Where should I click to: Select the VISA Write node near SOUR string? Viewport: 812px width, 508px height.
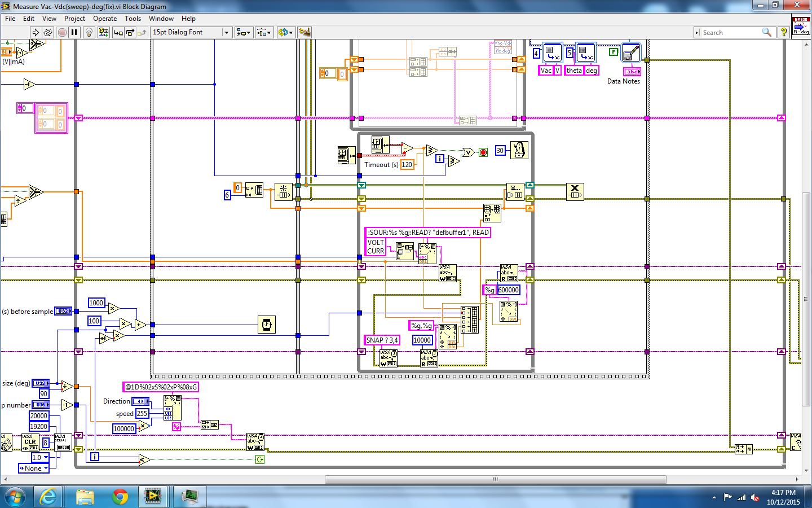448,273
